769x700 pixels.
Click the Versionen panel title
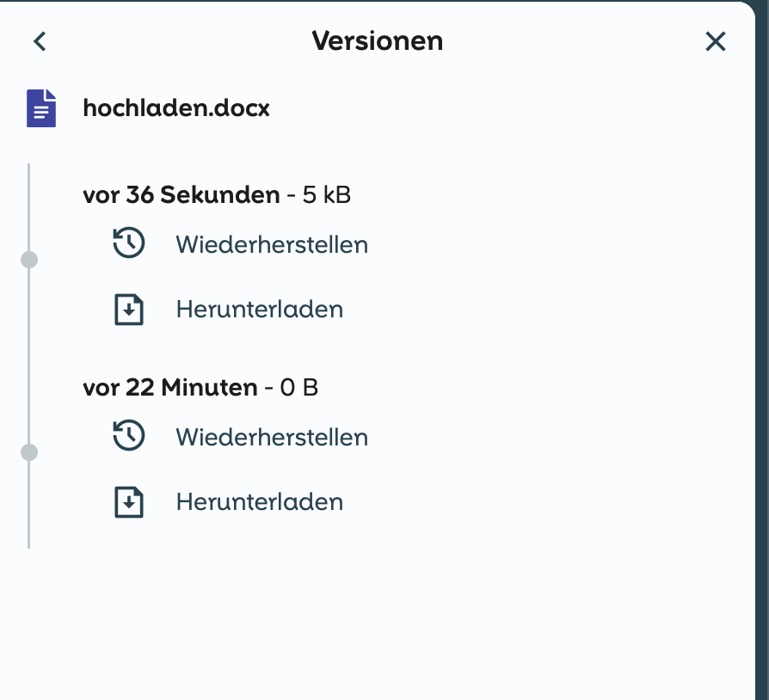377,40
